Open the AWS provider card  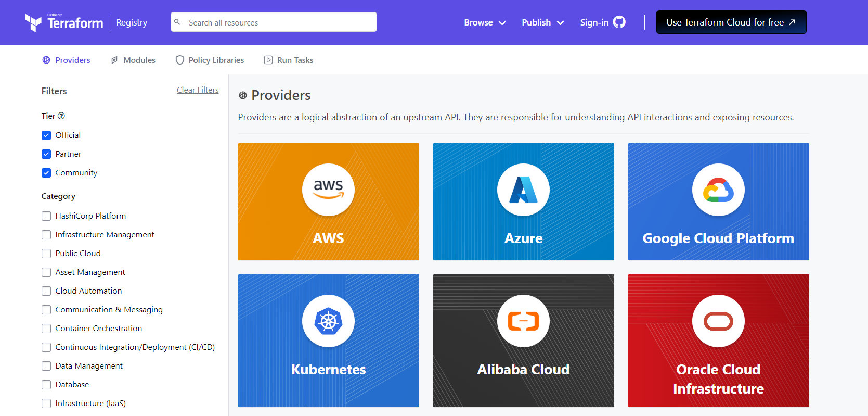tap(329, 201)
